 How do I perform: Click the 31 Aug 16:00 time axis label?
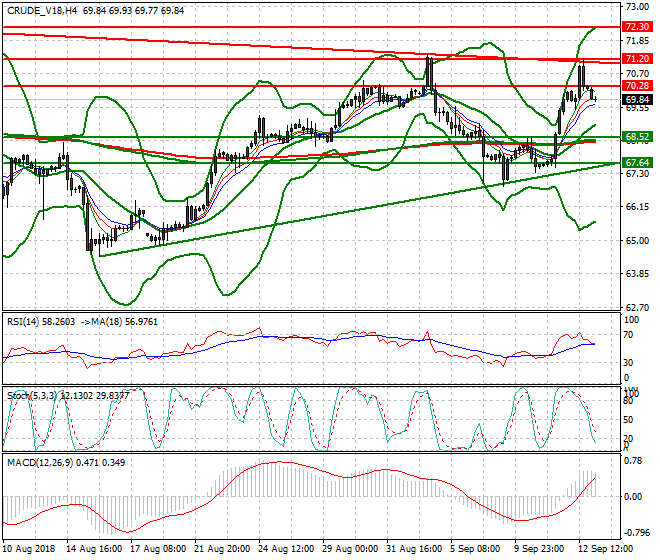point(414,549)
